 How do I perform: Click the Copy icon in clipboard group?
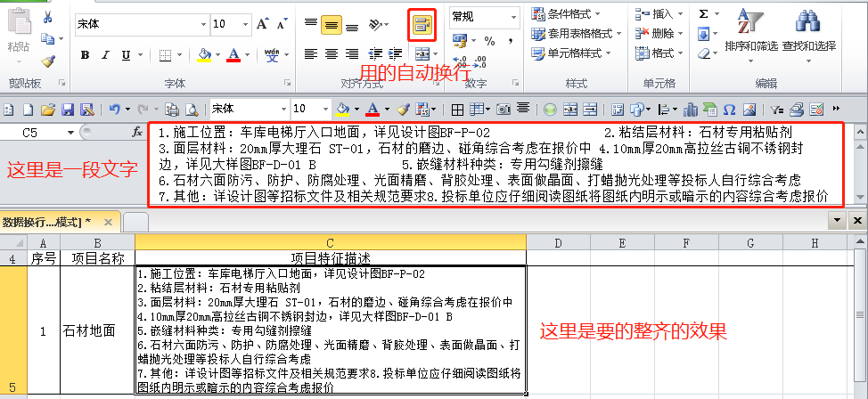click(x=48, y=38)
